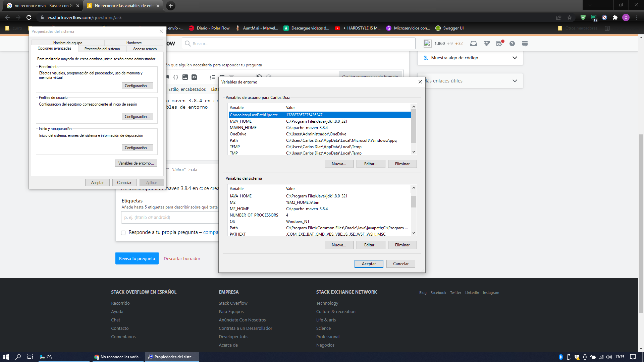
Task: Select ChocolateyLastPathUpdate variable row
Action: point(320,115)
